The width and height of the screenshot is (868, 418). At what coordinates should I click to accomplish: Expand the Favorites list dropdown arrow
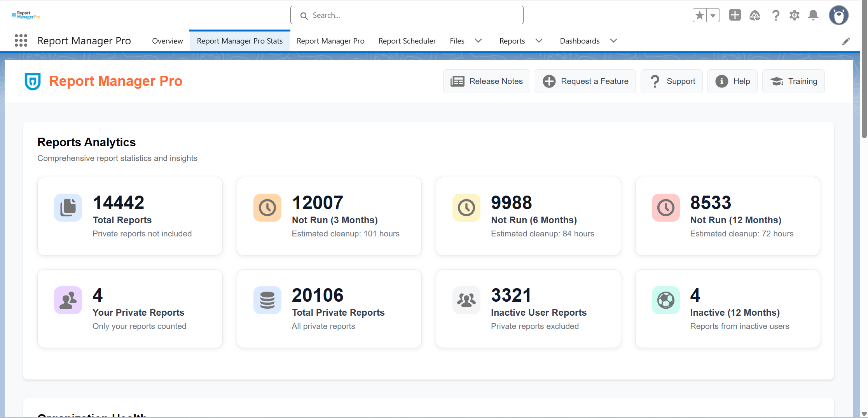click(x=713, y=16)
